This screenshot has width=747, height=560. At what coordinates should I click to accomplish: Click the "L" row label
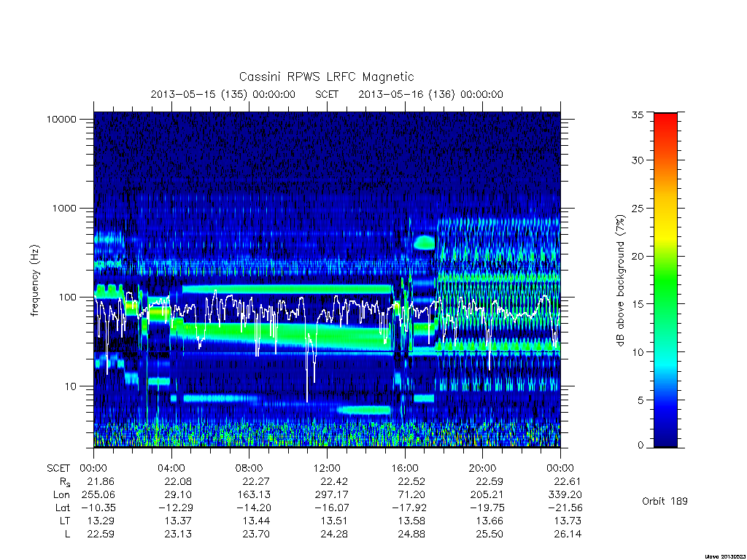[x=67, y=534]
